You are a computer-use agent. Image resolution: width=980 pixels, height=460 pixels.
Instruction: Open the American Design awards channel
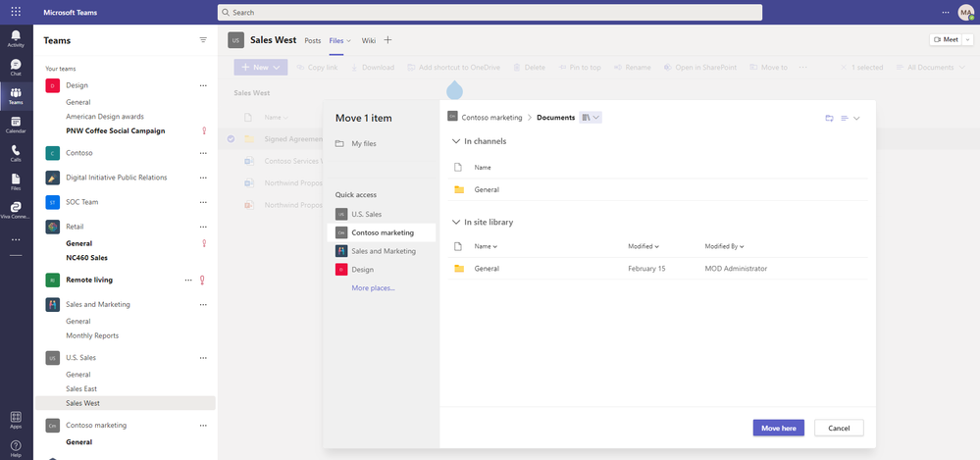click(105, 117)
